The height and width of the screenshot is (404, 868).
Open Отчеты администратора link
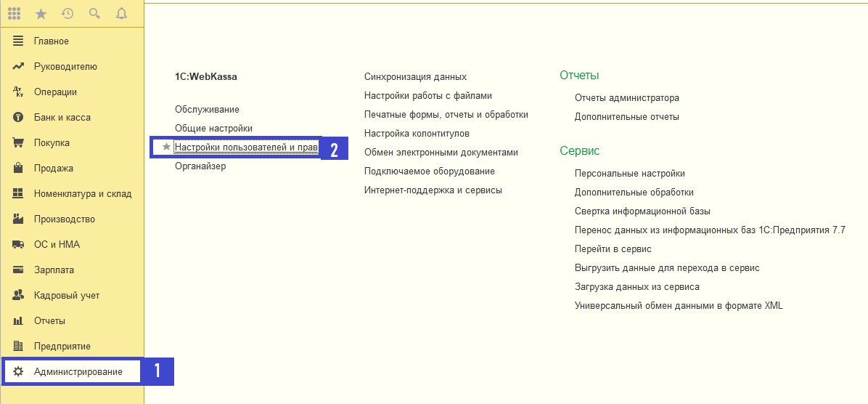[626, 98]
